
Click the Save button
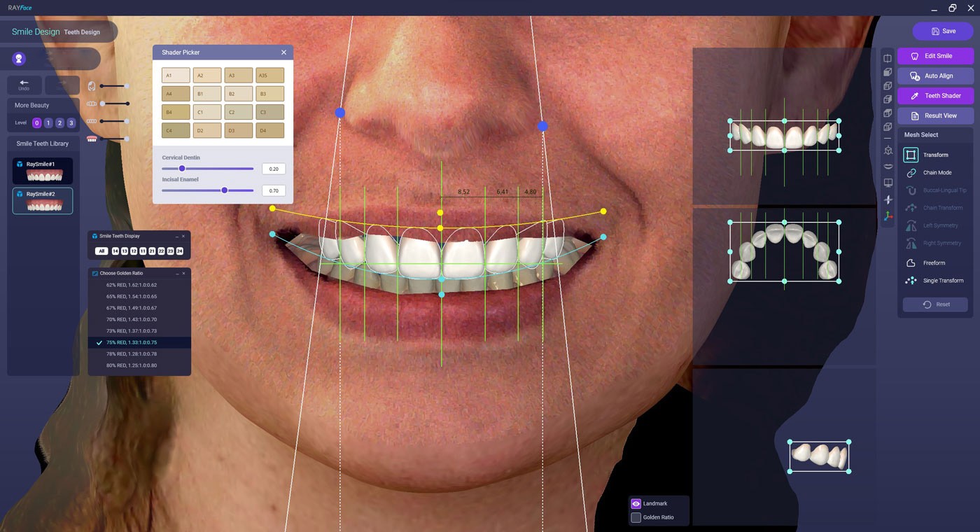click(943, 31)
